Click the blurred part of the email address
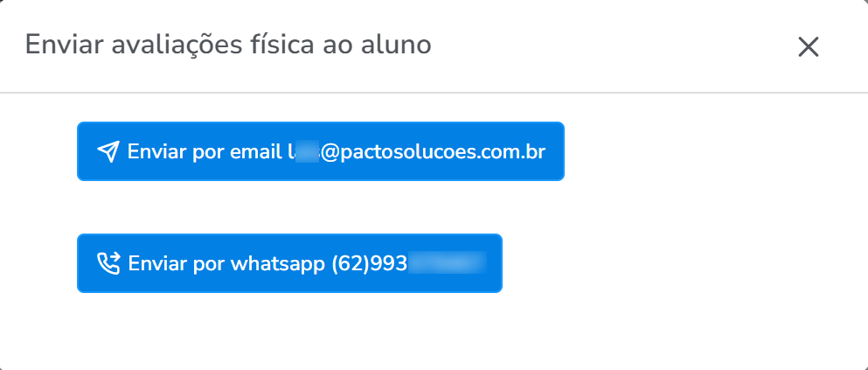The height and width of the screenshot is (370, 868). pos(307,152)
